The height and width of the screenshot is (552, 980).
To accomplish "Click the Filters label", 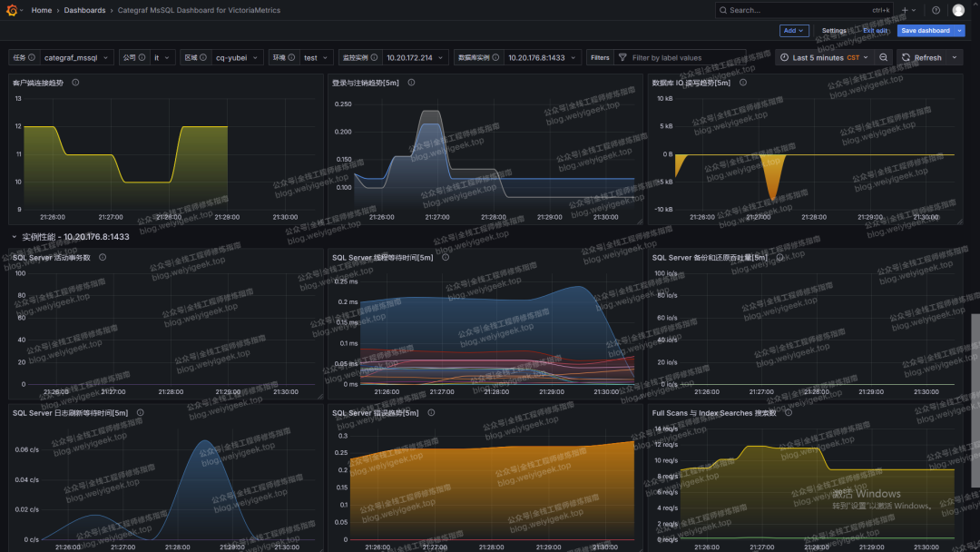I will click(x=600, y=57).
